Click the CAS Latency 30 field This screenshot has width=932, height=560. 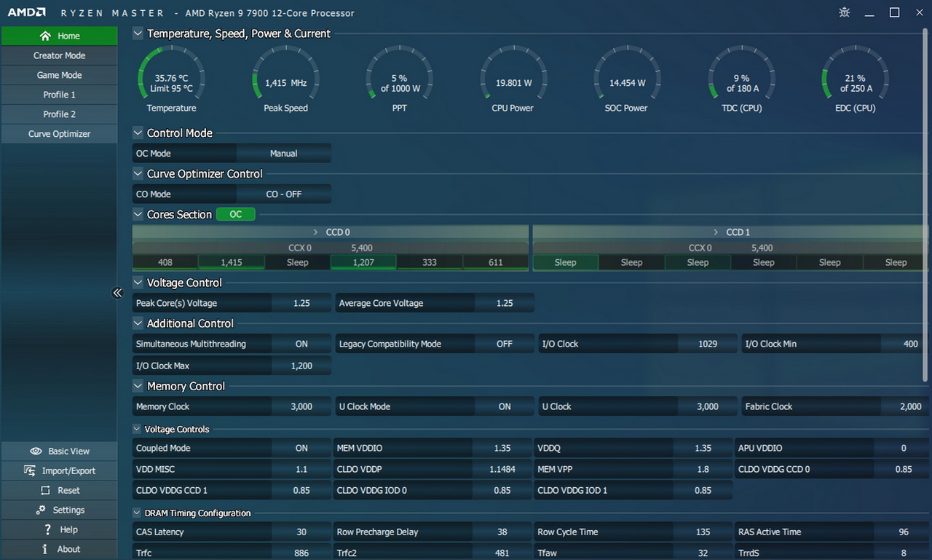coord(232,532)
